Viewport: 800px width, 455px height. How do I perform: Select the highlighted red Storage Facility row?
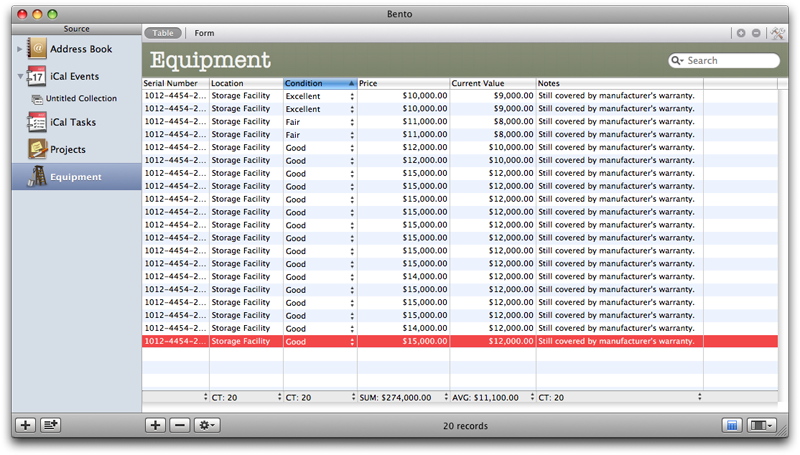460,341
